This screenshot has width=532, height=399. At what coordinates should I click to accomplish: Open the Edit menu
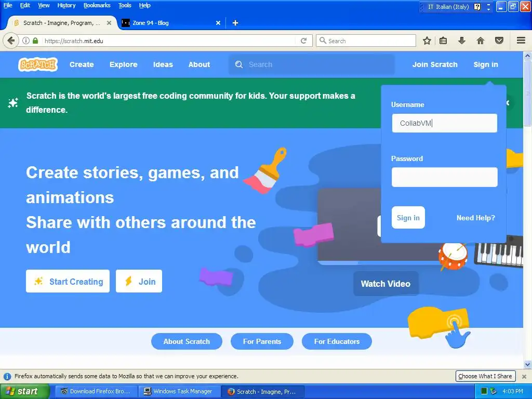pyautogui.click(x=25, y=5)
